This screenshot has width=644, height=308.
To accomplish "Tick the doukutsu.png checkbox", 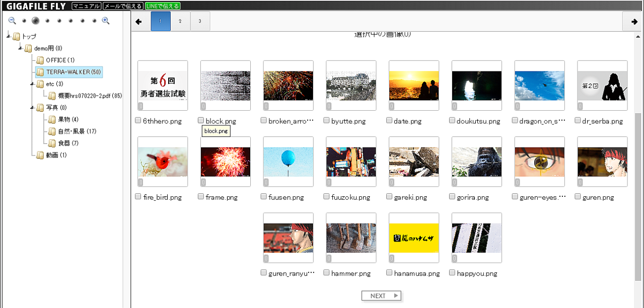I will coord(452,120).
